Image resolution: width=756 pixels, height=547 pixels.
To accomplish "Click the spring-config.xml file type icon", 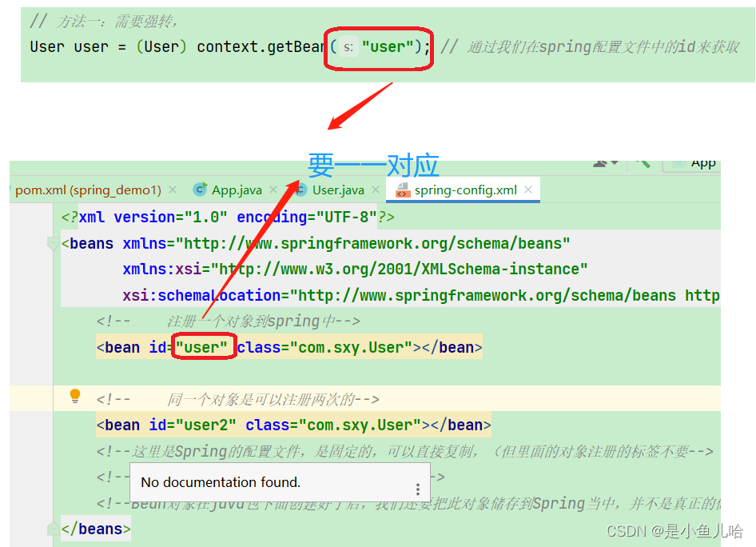I will [402, 190].
